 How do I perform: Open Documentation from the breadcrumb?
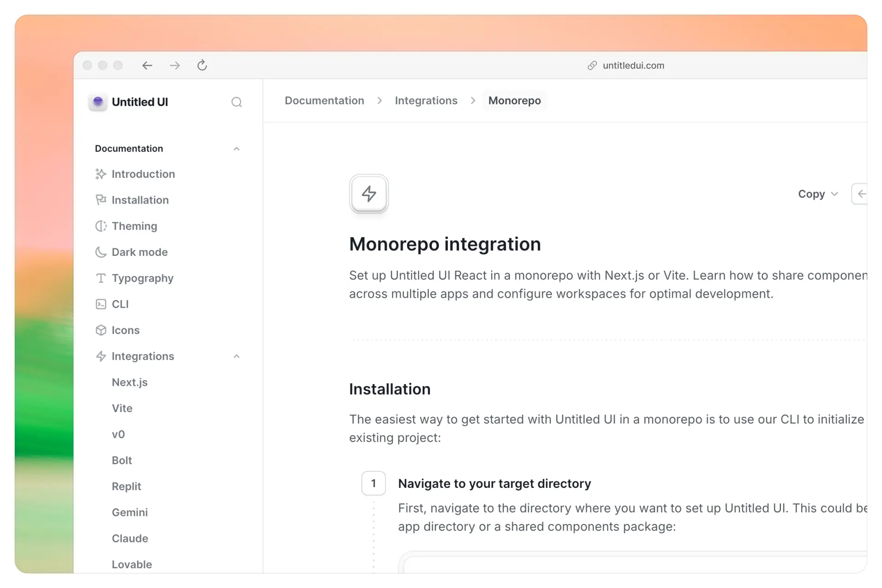coord(324,100)
